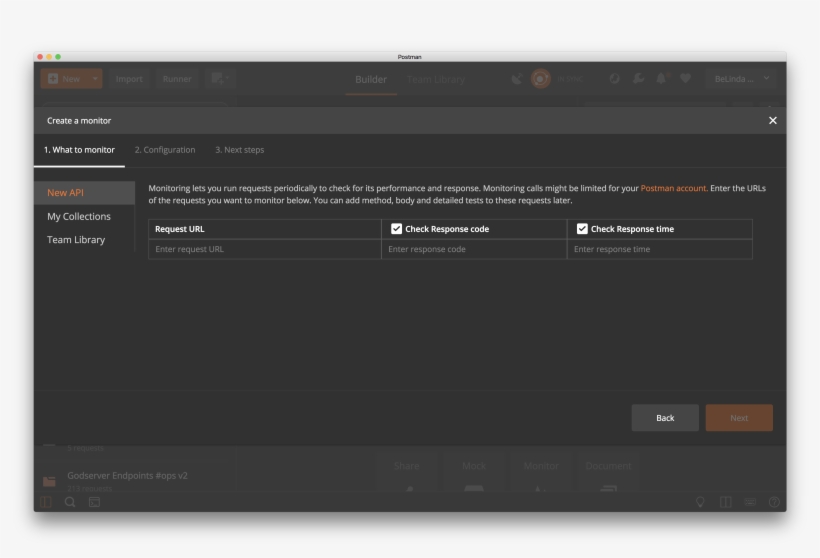Viewport: 820px width, 558px height.
Task: Close the Create a monitor dialog
Action: tap(772, 120)
